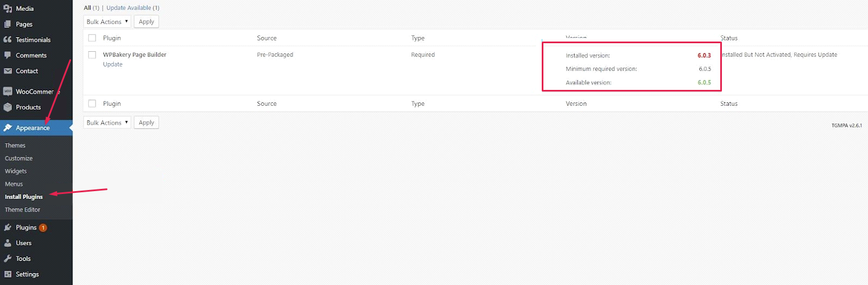The image size is (868, 285).
Task: Click the Pages icon in sidebar
Action: tap(8, 24)
